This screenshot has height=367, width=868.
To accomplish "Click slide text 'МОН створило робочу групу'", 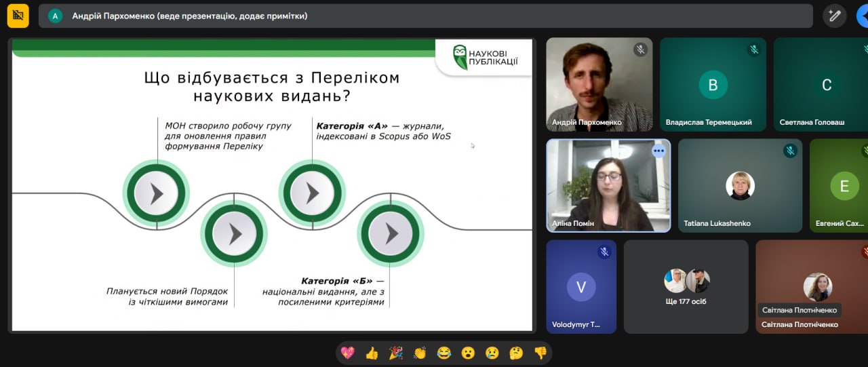I will pos(228,125).
